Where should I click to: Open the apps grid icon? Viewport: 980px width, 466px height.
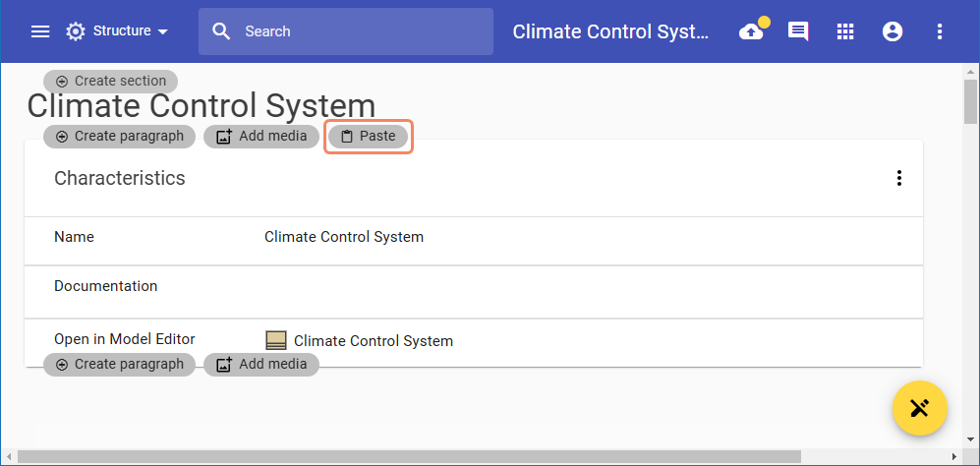point(845,31)
